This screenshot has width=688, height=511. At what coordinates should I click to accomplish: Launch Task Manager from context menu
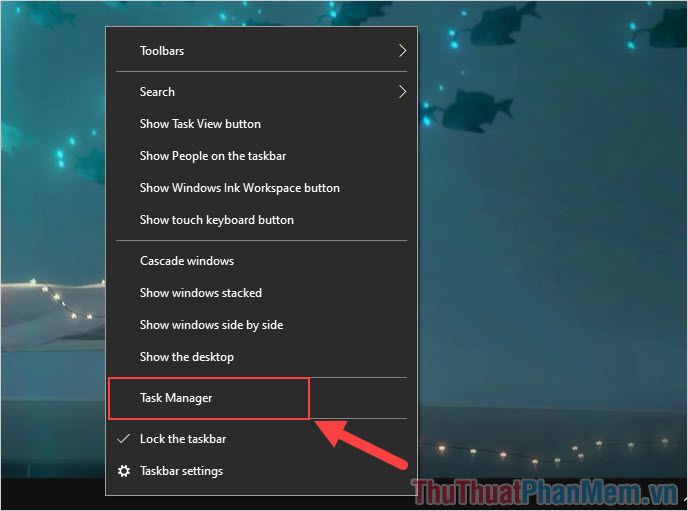coord(261,398)
